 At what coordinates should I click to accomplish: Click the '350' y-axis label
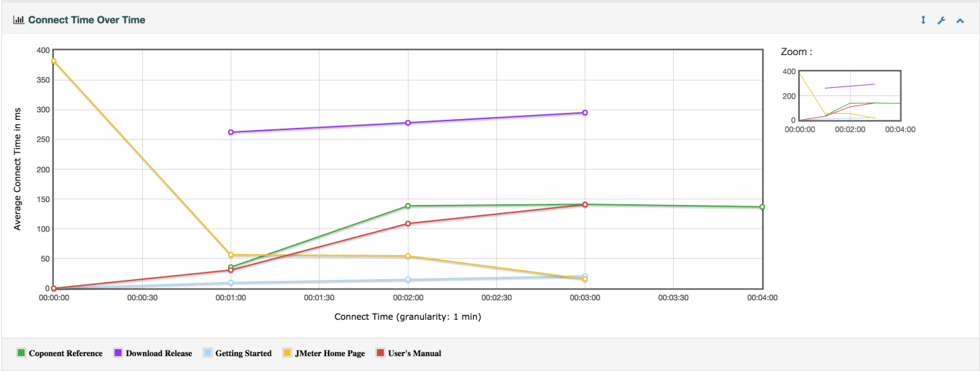pos(43,80)
